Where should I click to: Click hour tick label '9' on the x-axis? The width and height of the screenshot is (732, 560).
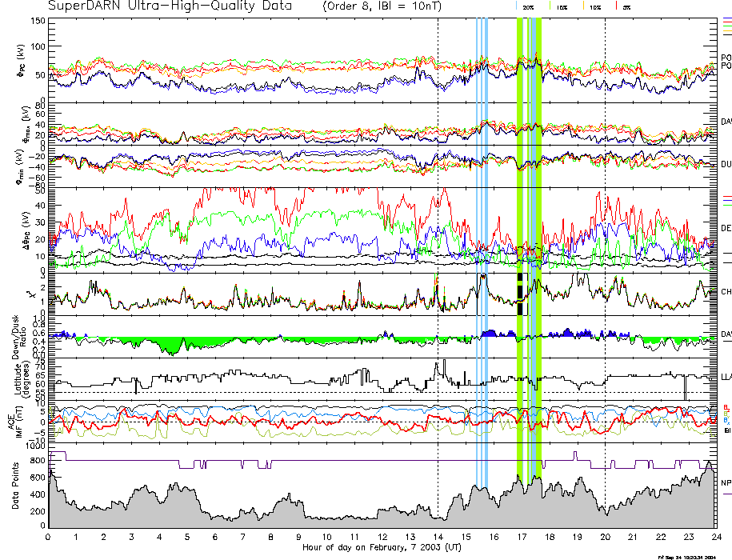(298, 537)
